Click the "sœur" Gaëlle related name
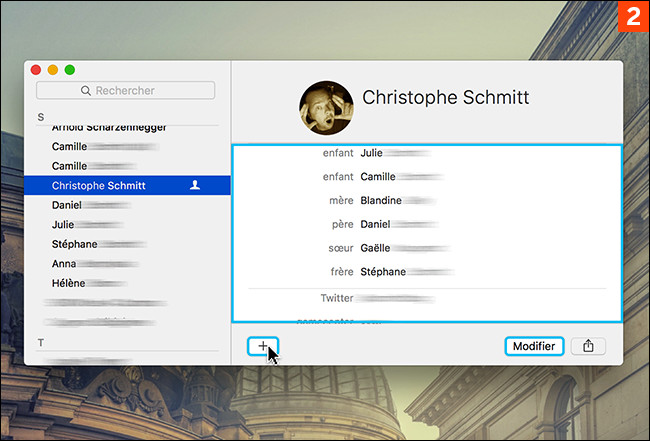 [377, 247]
